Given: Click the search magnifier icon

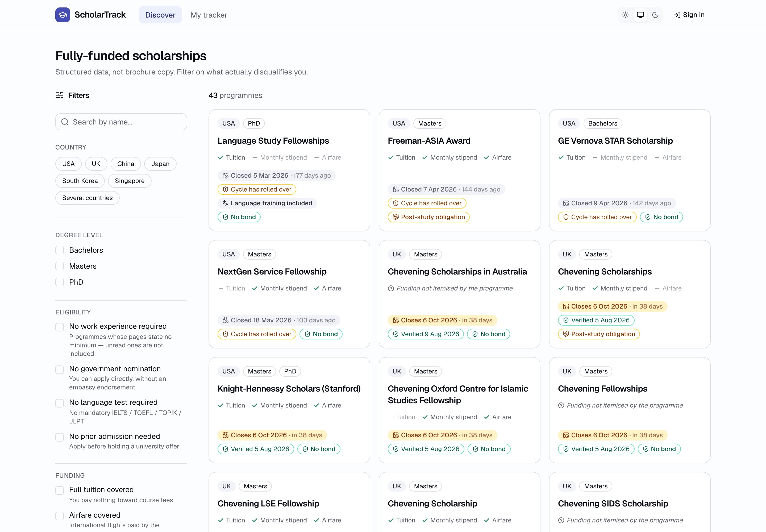Looking at the screenshot, I should click(x=65, y=122).
